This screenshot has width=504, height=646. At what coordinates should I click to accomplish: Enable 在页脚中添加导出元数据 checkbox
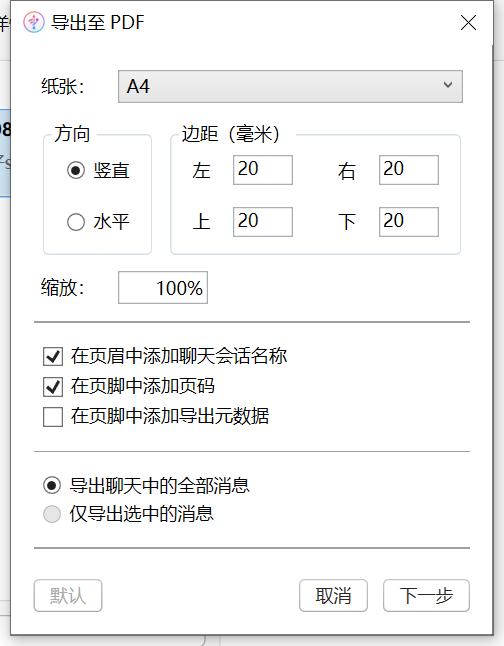pyautogui.click(x=53, y=417)
